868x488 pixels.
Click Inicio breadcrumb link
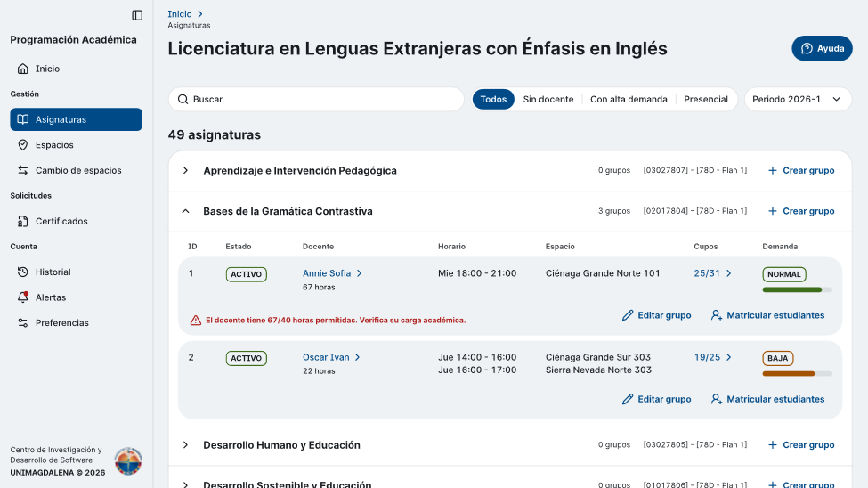[180, 14]
